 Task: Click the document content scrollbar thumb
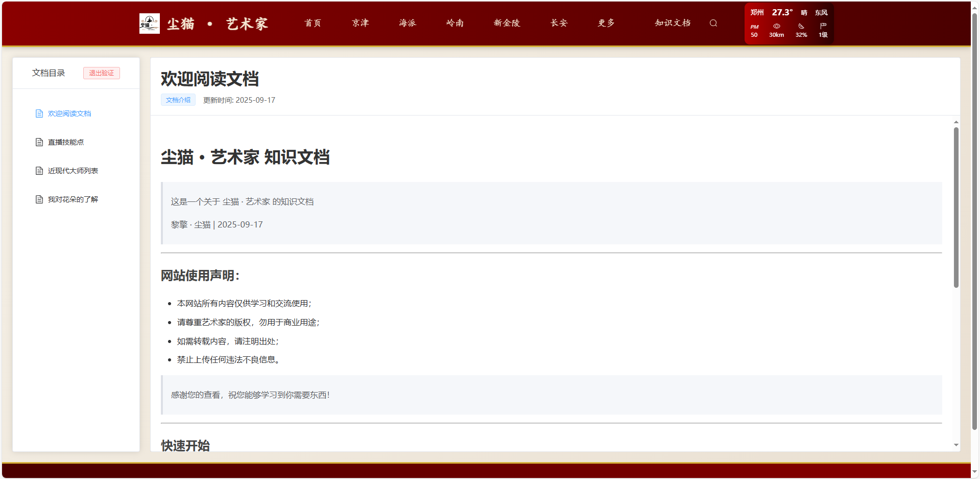click(x=955, y=207)
